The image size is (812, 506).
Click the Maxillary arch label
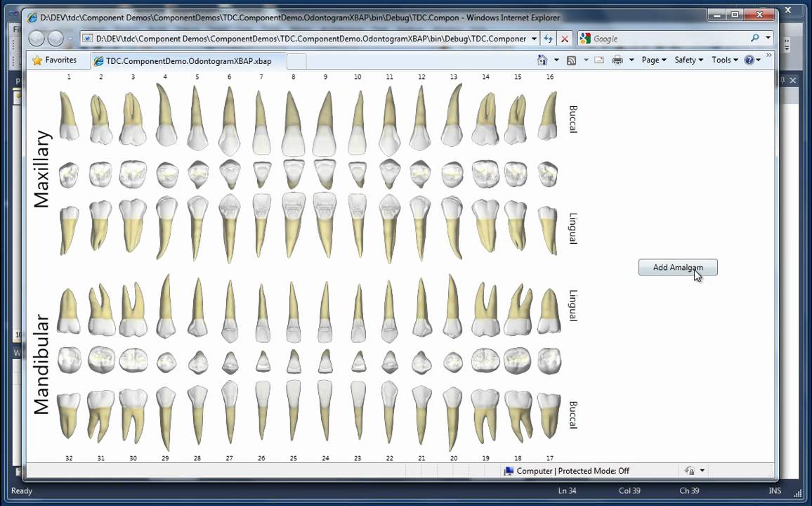pos(42,169)
